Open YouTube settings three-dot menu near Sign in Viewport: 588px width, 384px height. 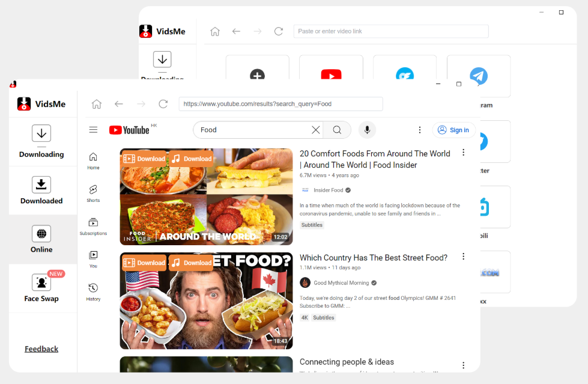coord(420,130)
